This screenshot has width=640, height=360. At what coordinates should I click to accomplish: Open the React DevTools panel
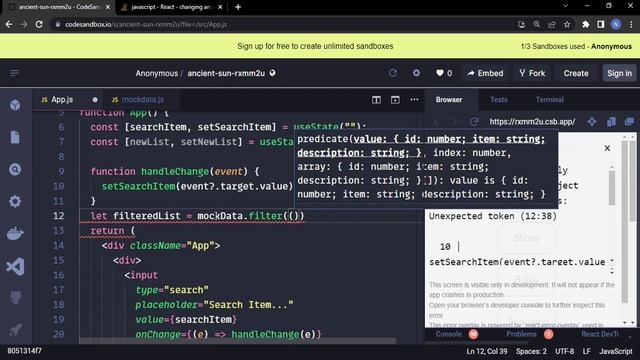600,334
